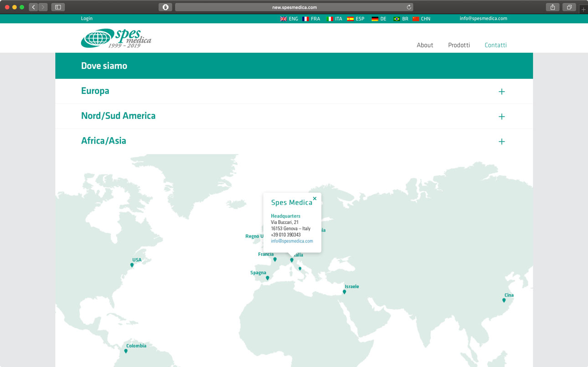Viewport: 588px width, 367px height.
Task: Click the USA map pin
Action: [132, 265]
